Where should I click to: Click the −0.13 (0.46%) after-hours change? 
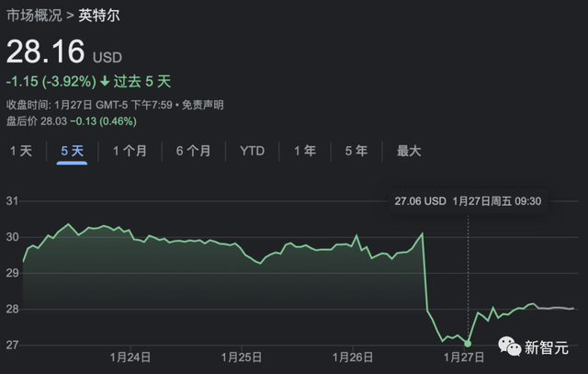click(104, 121)
